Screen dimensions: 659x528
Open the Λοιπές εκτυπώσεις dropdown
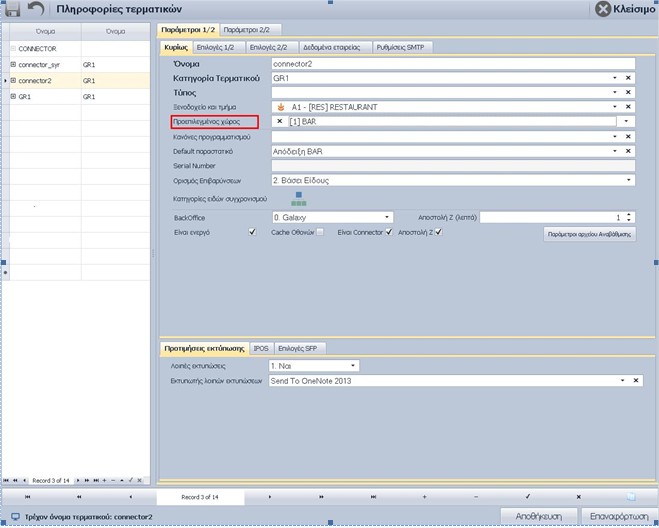(353, 366)
